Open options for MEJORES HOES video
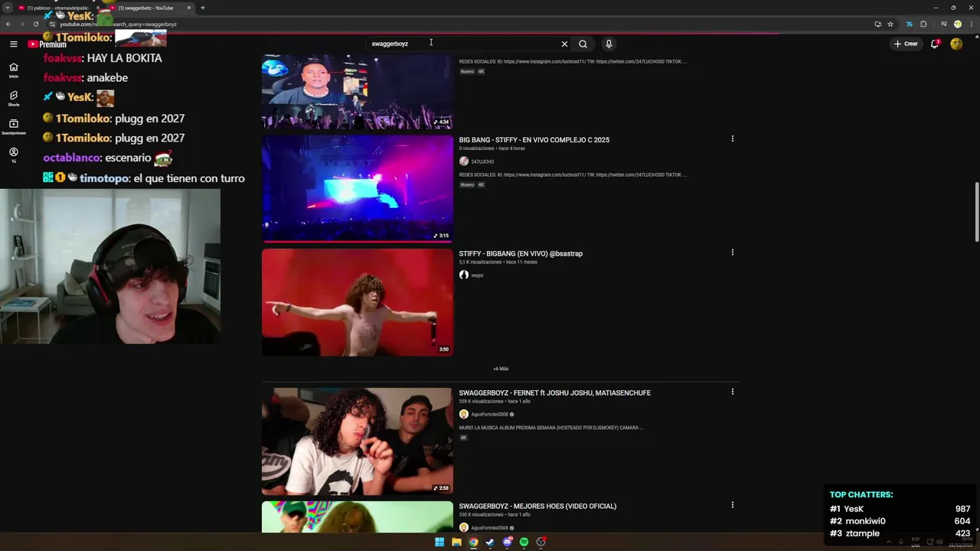The height and width of the screenshot is (551, 980). click(732, 504)
